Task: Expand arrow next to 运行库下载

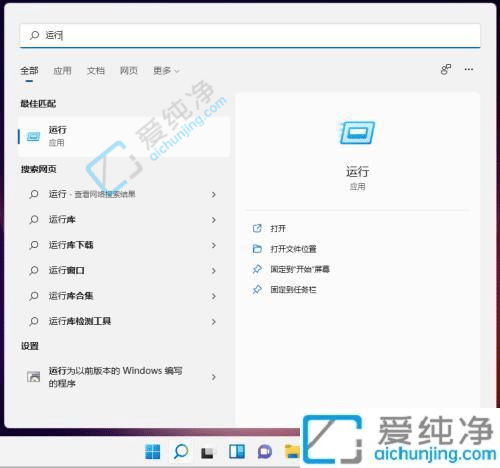Action: (x=214, y=245)
